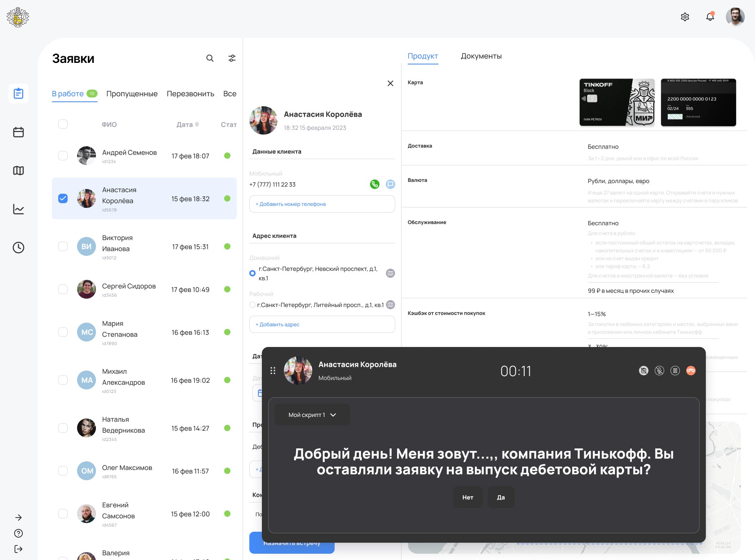Viewport: 755px width, 560px height.
Task: Open analytics chart icon in sidebar
Action: 18,209
